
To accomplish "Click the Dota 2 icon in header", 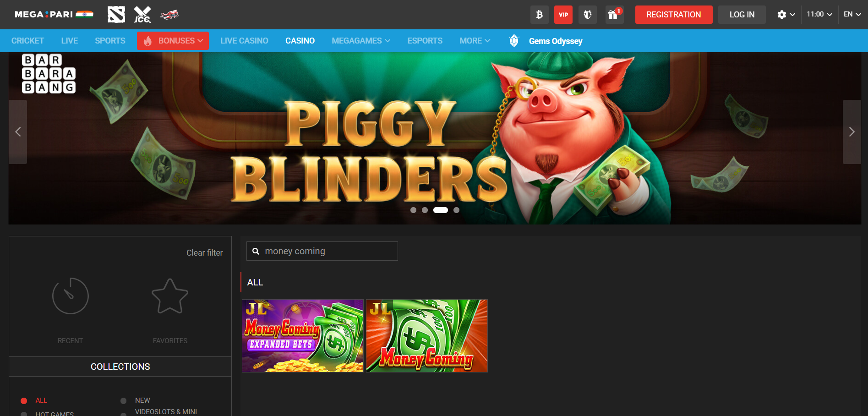I will pyautogui.click(x=116, y=15).
